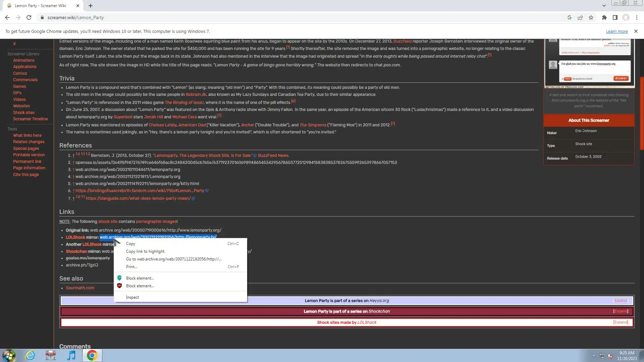
Task: Open the side panel icon
Action: tap(615, 17)
